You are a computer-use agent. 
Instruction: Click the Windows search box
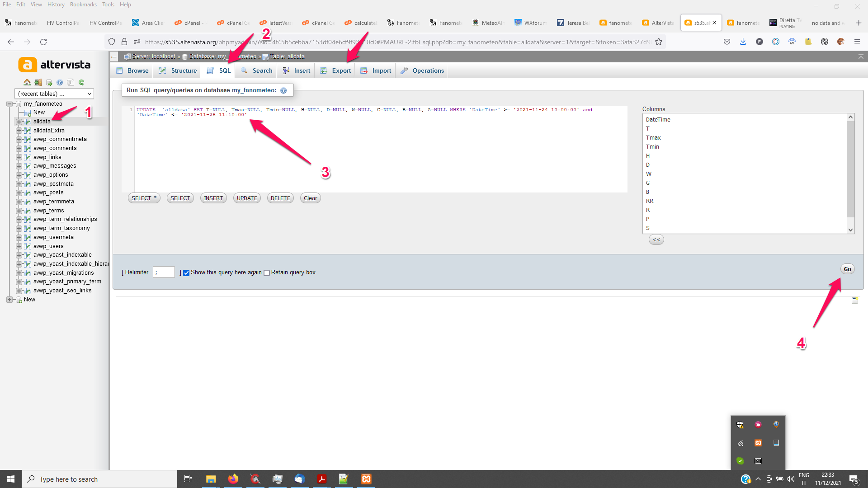(99, 479)
